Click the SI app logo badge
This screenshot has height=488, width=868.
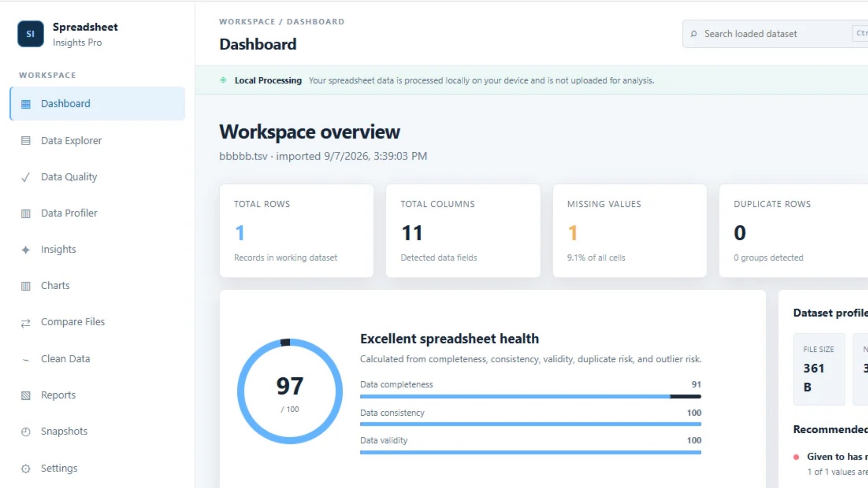[30, 34]
